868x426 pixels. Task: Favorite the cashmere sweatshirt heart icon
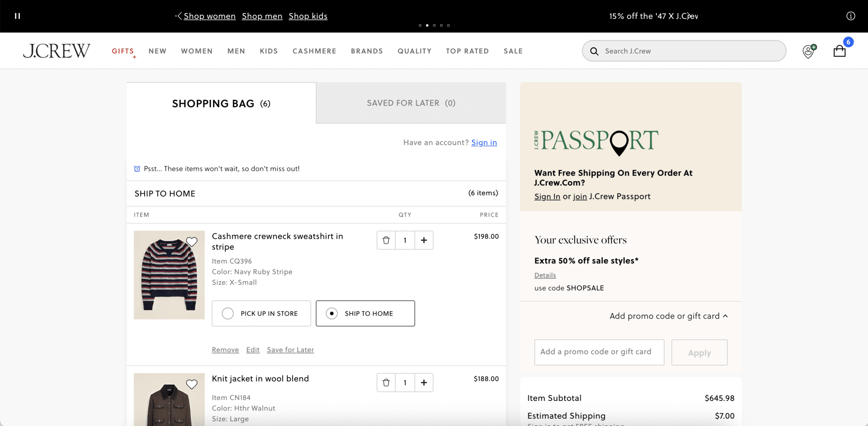coord(192,242)
